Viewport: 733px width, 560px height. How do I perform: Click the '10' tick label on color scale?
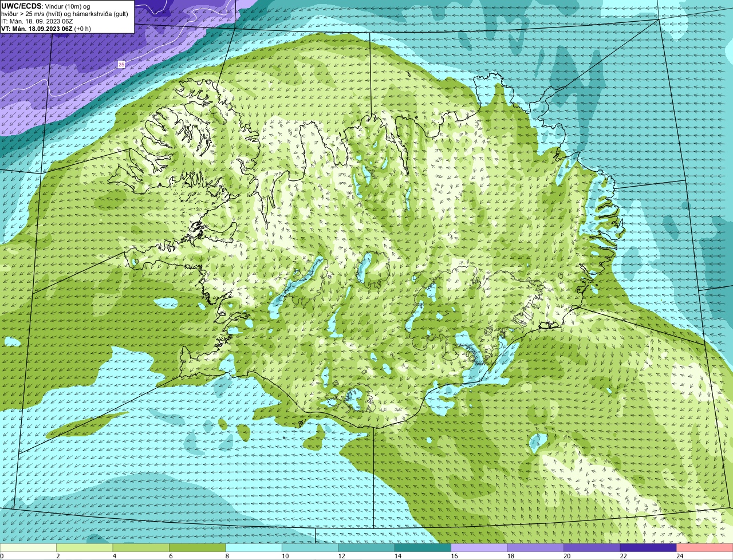[x=285, y=556]
